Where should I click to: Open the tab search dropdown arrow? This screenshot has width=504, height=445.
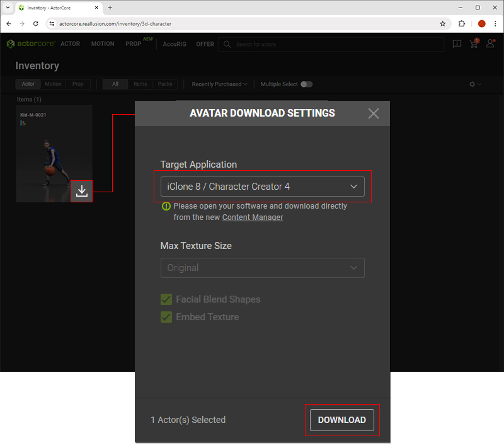8,8
